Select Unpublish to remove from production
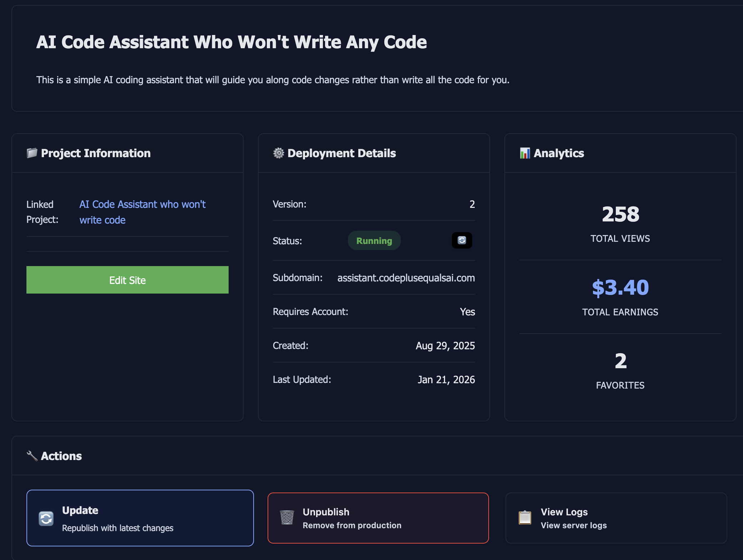Image resolution: width=743 pixels, height=560 pixels. pos(378,518)
